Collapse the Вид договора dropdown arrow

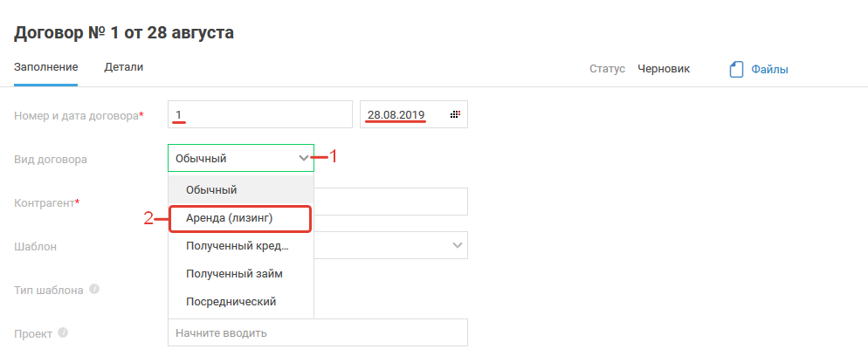point(303,158)
